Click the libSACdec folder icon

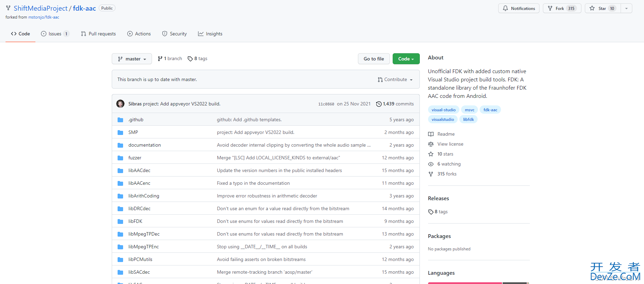coord(120,272)
